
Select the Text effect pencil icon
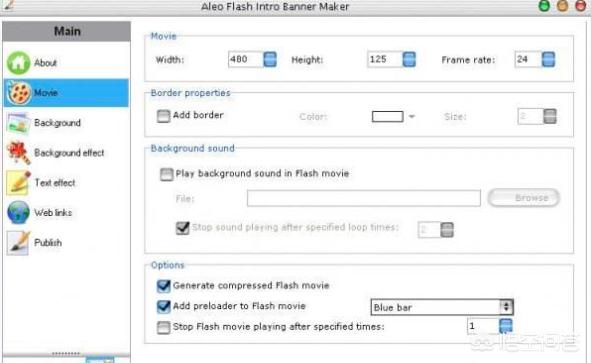(18, 182)
